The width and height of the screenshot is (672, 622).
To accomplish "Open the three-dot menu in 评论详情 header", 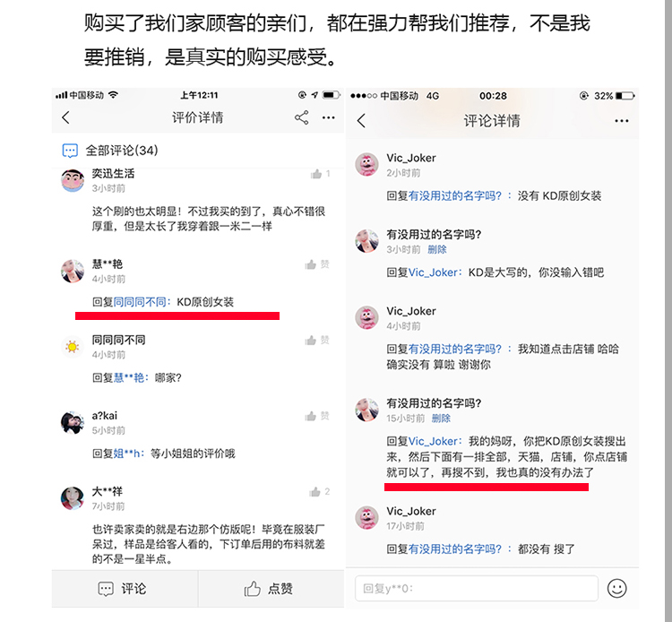I will click(x=622, y=121).
